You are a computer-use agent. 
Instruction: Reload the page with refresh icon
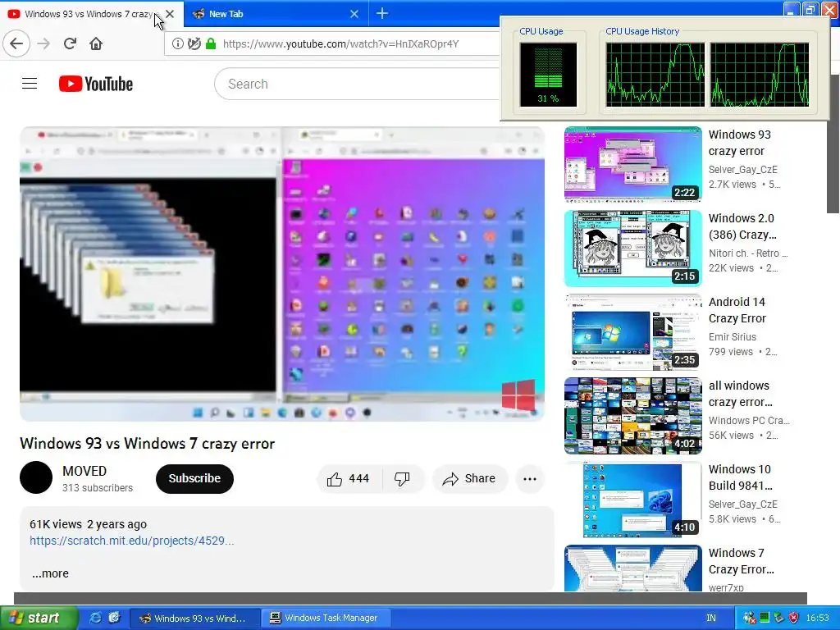click(x=70, y=44)
